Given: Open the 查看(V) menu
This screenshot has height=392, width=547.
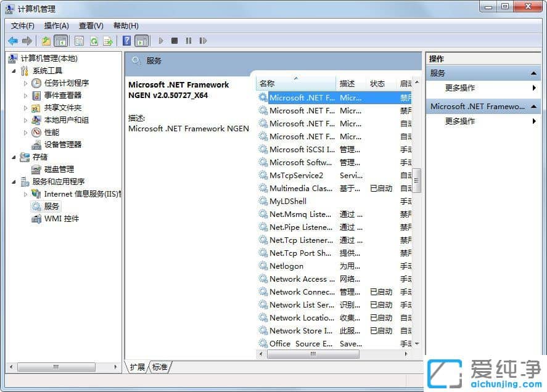Looking at the screenshot, I should tap(90, 25).
